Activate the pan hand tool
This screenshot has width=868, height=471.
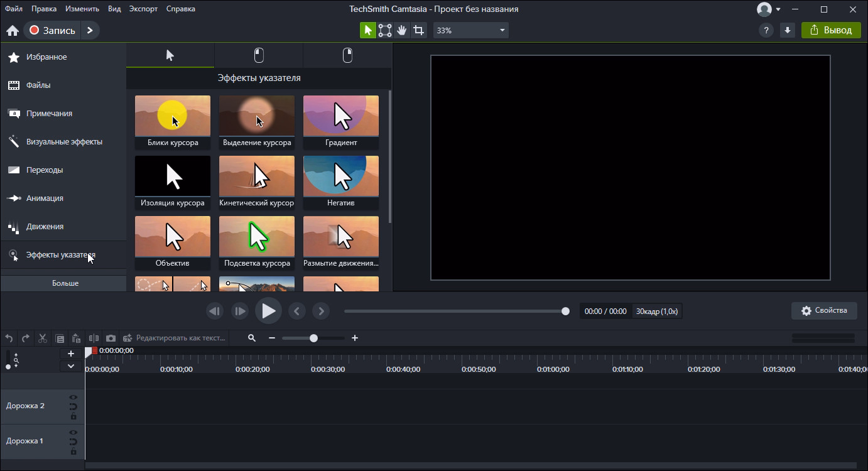(402, 30)
